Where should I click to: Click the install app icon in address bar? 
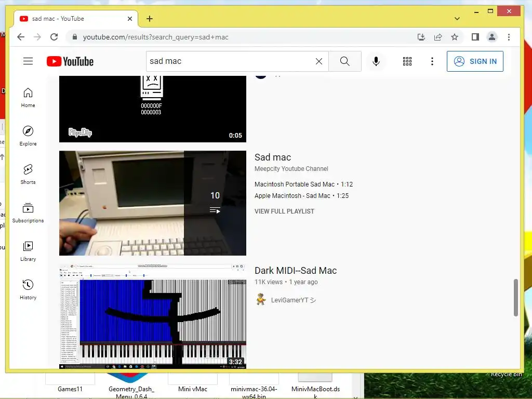421,37
